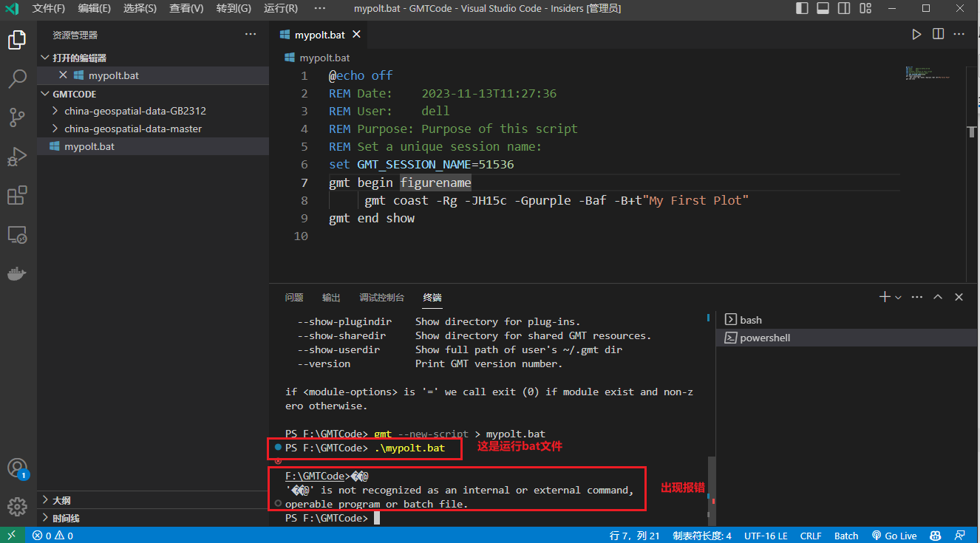
Task: Click cursor position 行 7, 列 21
Action: (x=634, y=536)
